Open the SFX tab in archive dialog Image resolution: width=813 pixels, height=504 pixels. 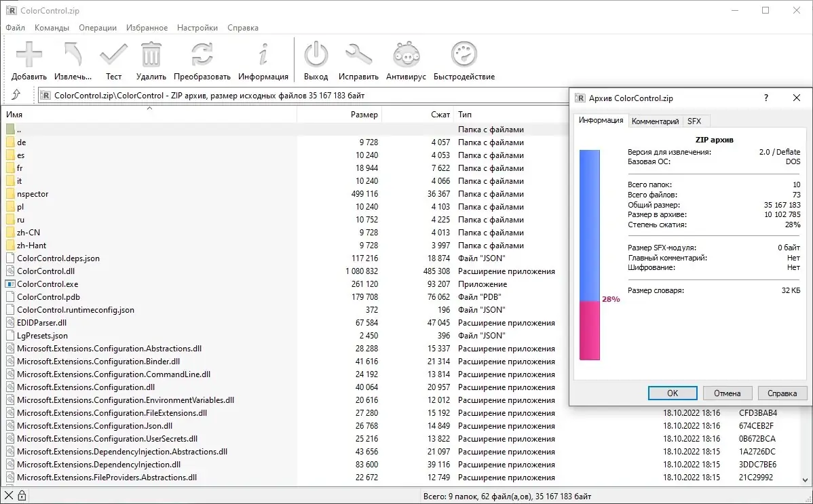point(695,121)
